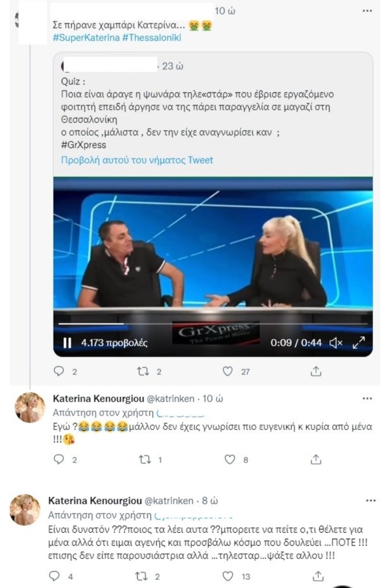Reply to the tweet with the video
Image resolution: width=389 pixels, height=588 pixels.
tap(59, 371)
